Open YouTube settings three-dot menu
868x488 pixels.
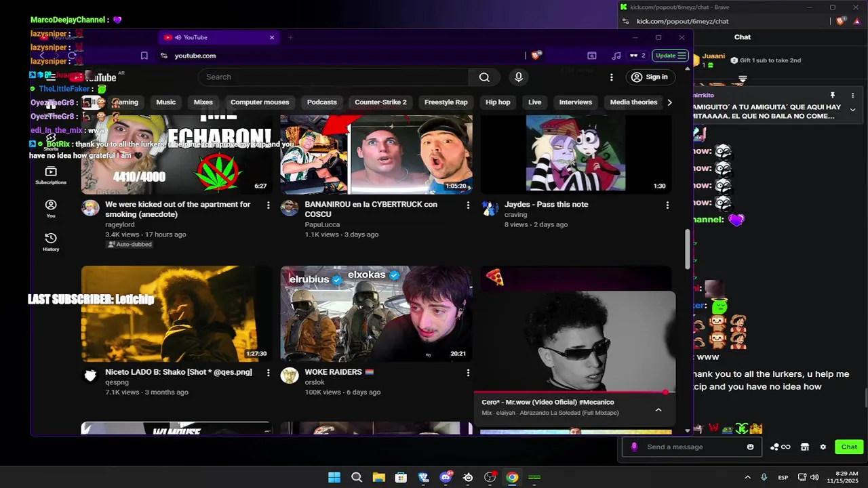[611, 77]
